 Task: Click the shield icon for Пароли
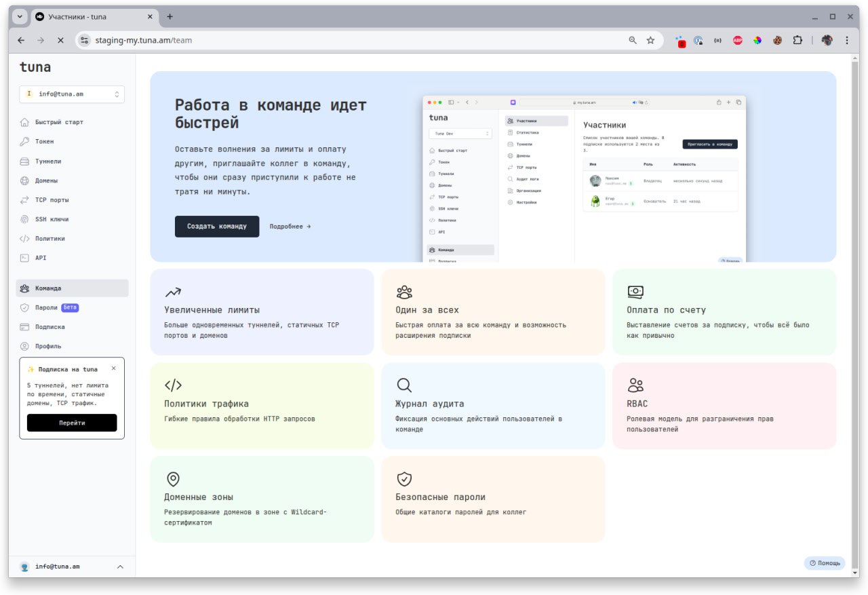point(24,307)
